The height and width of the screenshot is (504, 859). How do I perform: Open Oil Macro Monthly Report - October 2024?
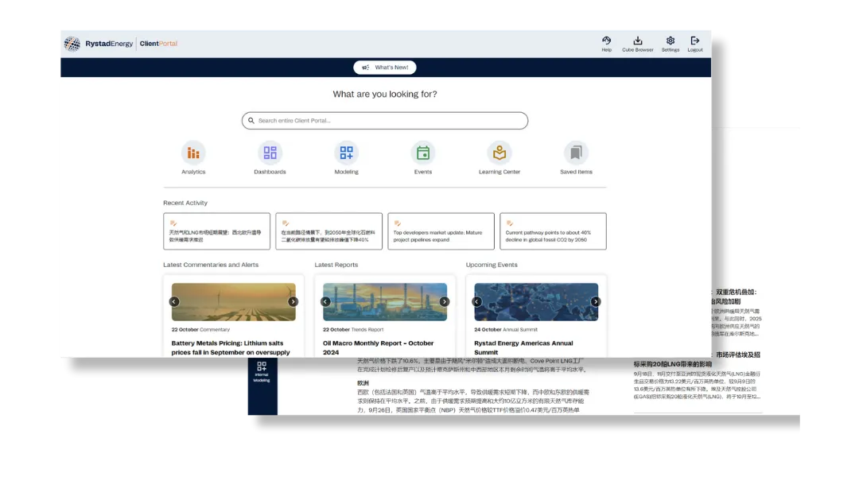pyautogui.click(x=378, y=348)
